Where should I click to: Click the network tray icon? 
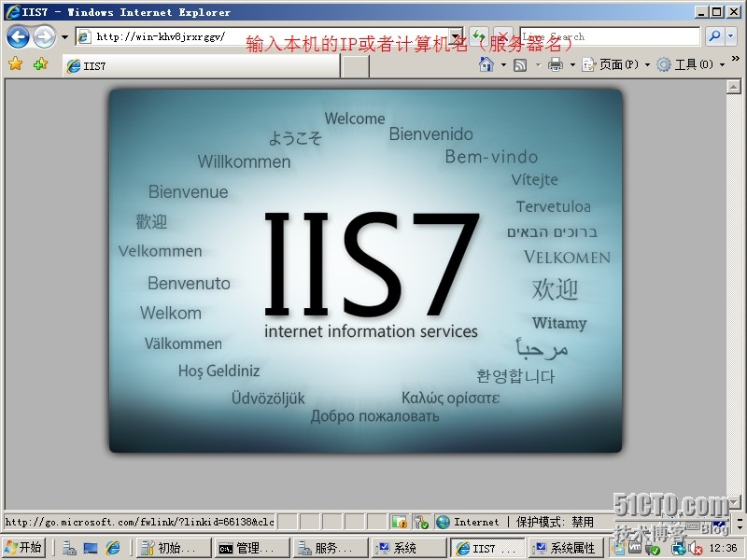click(679, 549)
